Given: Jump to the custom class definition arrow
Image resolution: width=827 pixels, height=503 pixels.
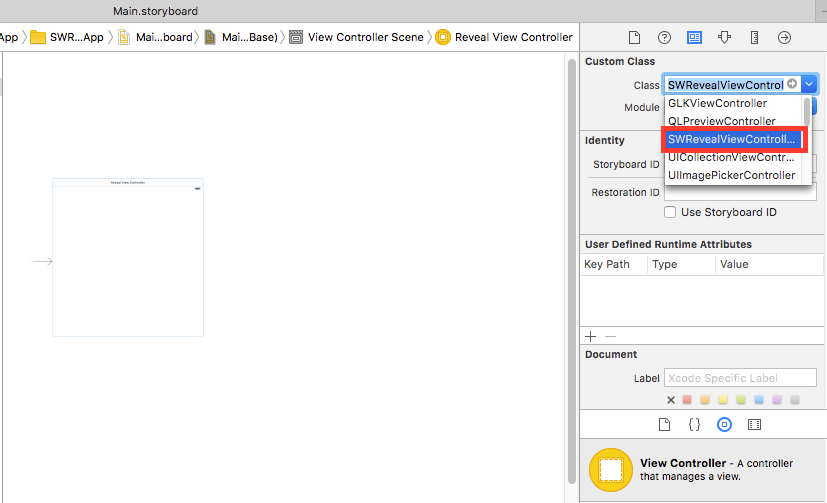Looking at the screenshot, I should 792,85.
